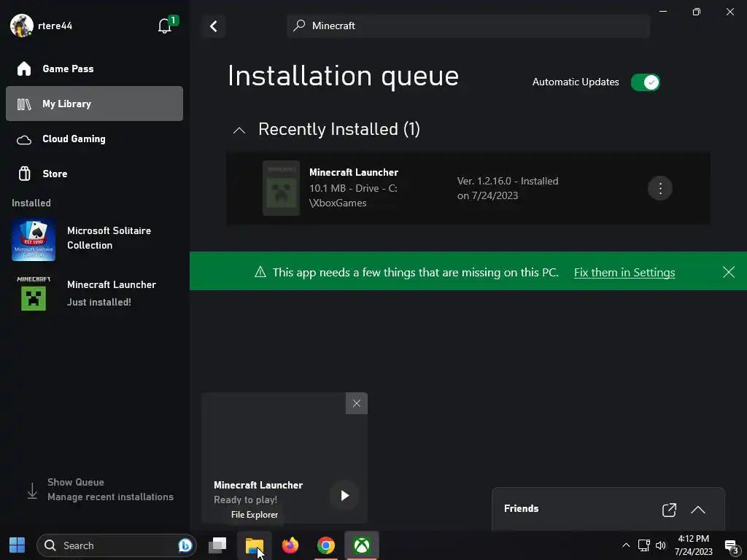The image size is (747, 560).
Task: Open Microsoft Solitaire Collection from Installed
Action: (94, 239)
